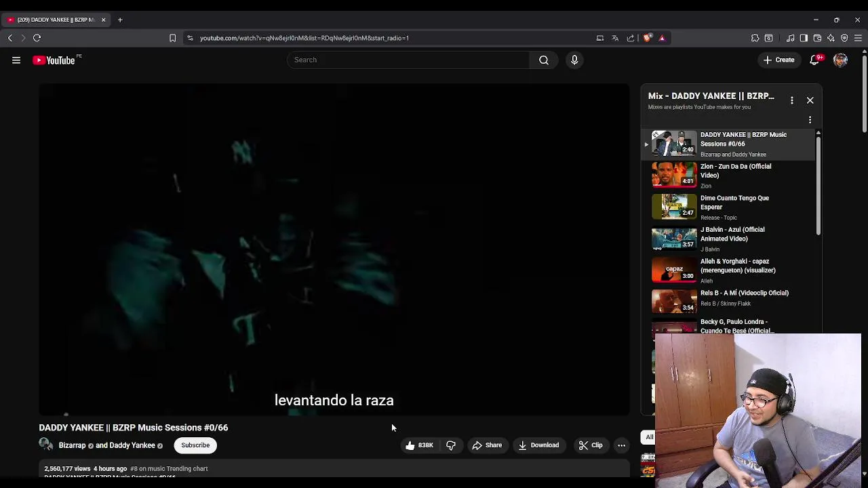Viewport: 868px width, 488px height.
Task: Start voice search with microphone icon
Action: (574, 60)
